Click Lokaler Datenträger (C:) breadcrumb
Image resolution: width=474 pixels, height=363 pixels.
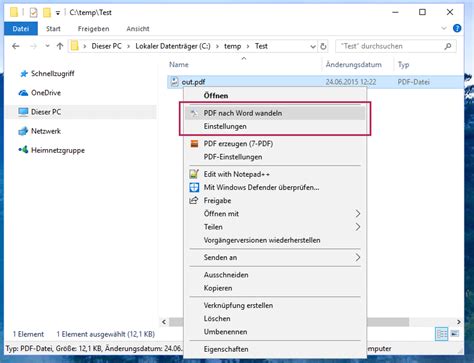[173, 46]
